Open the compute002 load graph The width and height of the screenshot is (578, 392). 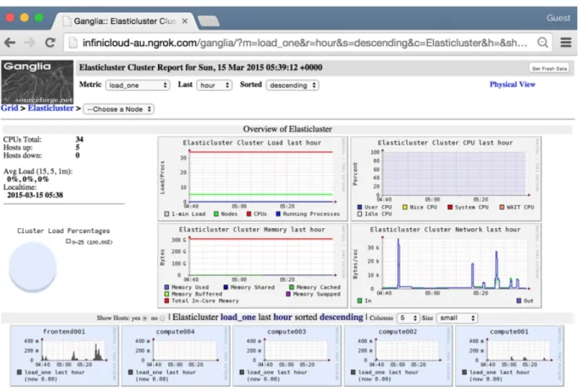pos(398,356)
